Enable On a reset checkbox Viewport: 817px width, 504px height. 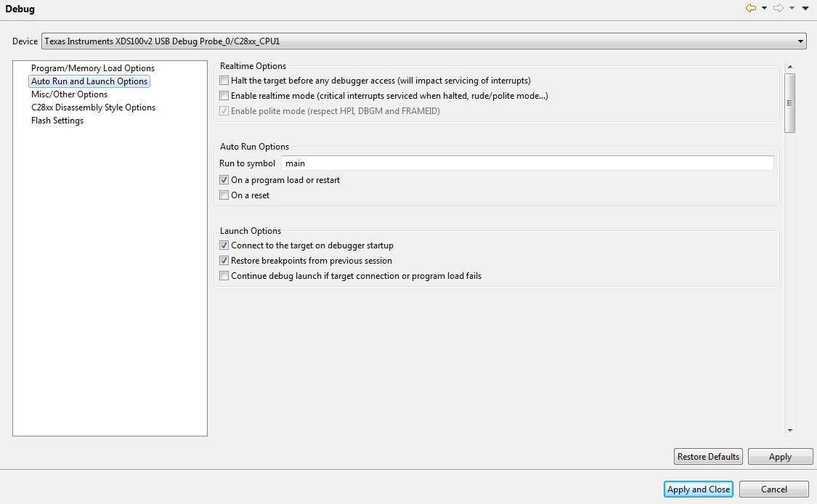(224, 195)
